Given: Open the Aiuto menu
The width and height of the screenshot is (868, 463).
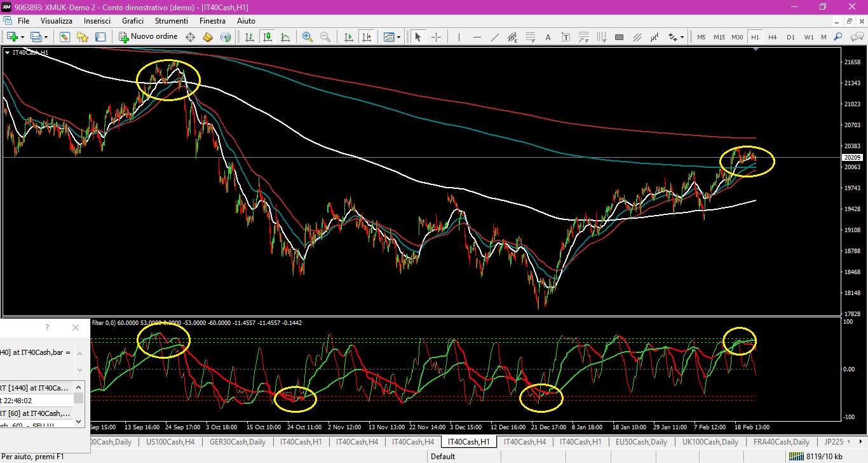Looking at the screenshot, I should (247, 21).
